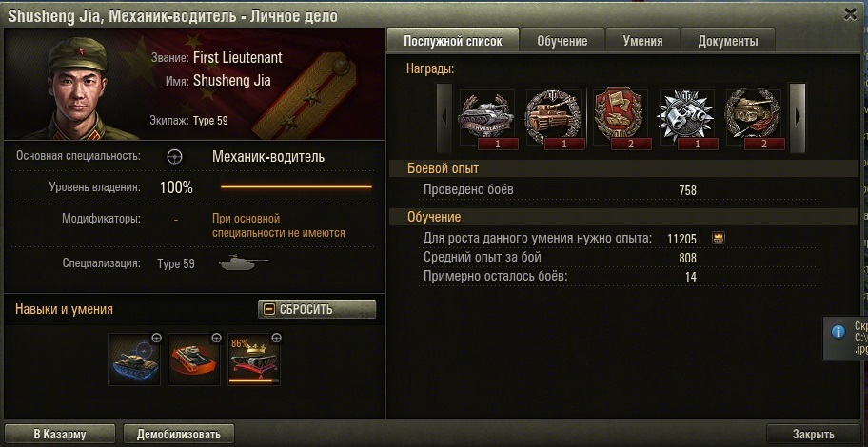Send crew member В Казарму
Image resolution: width=868 pixels, height=447 pixels.
pyautogui.click(x=60, y=435)
